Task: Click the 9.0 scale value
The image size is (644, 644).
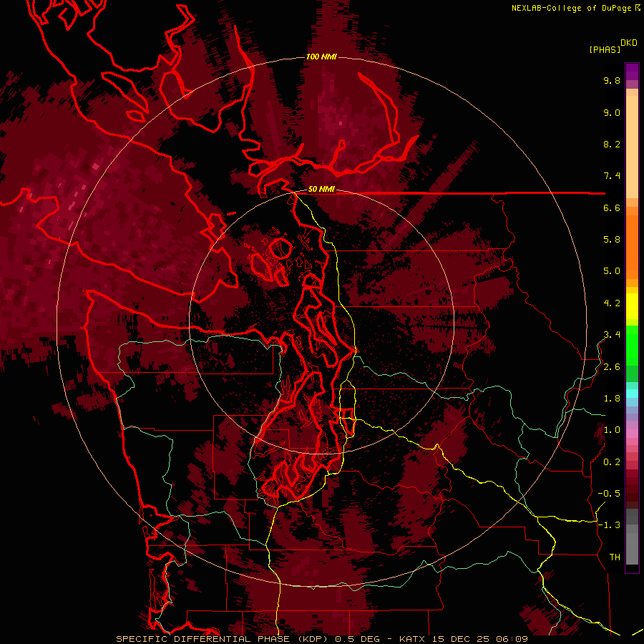Action: (612, 112)
